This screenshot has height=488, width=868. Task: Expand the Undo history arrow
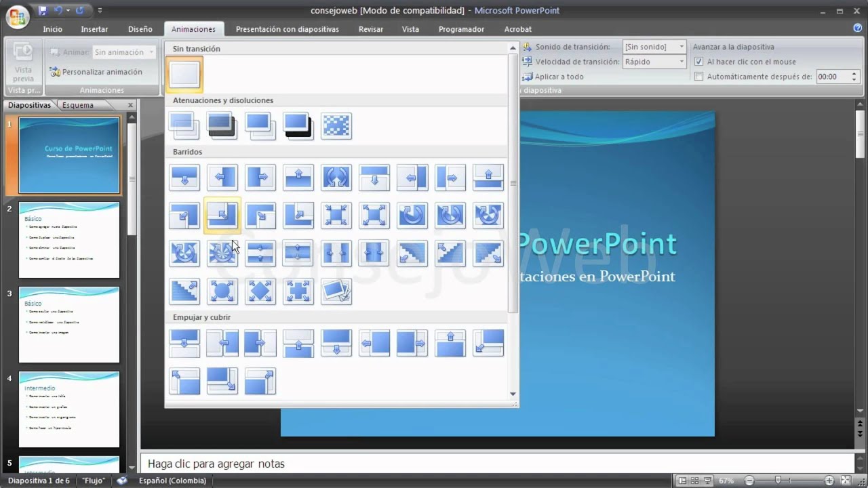click(68, 10)
